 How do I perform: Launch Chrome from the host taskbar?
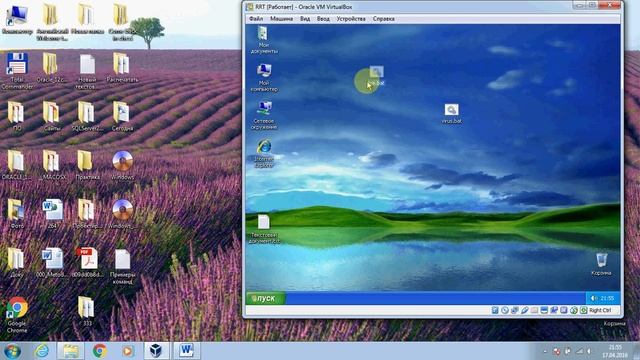click(x=99, y=351)
